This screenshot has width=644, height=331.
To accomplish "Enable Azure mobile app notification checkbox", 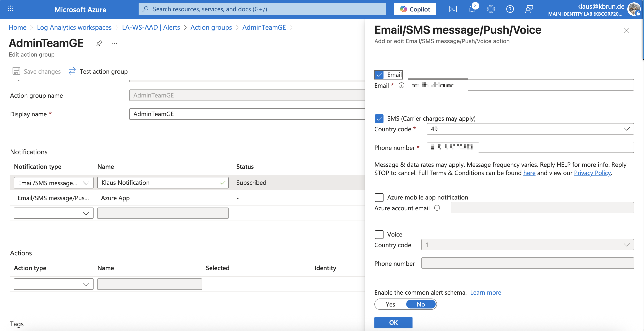I will coord(379,197).
